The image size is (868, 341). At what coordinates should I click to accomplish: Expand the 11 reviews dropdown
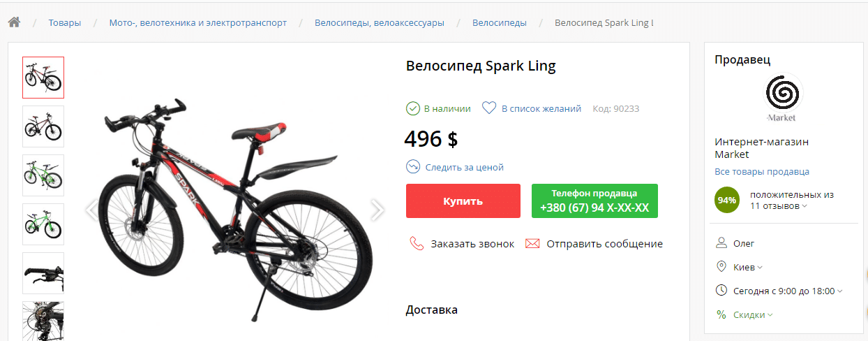tap(805, 206)
